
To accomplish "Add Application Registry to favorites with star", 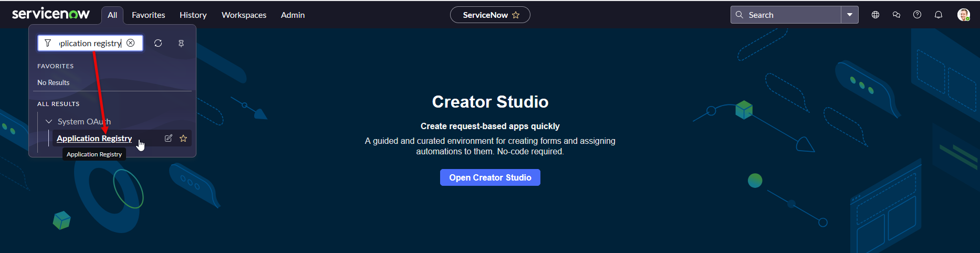I will tap(183, 139).
